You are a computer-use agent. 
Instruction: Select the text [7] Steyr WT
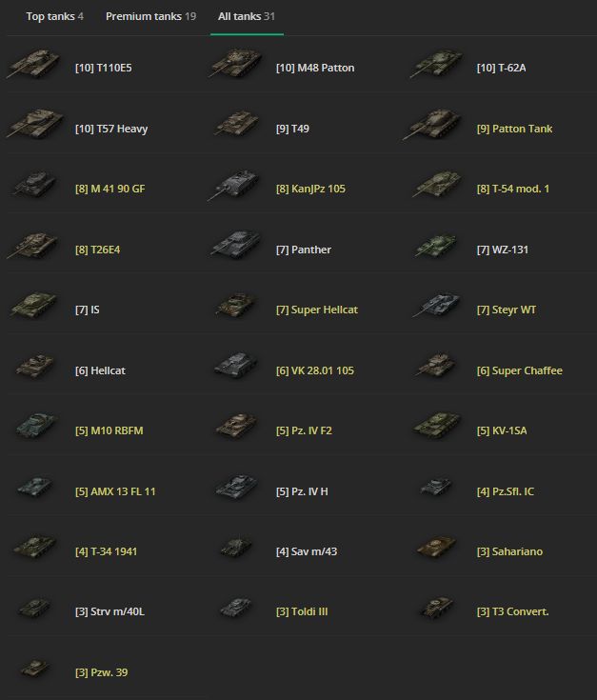click(x=507, y=310)
